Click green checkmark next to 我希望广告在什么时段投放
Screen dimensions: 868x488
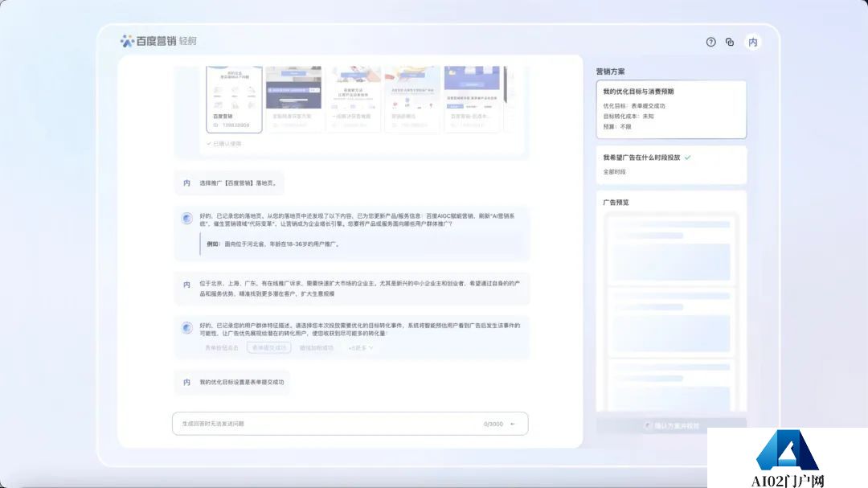687,158
